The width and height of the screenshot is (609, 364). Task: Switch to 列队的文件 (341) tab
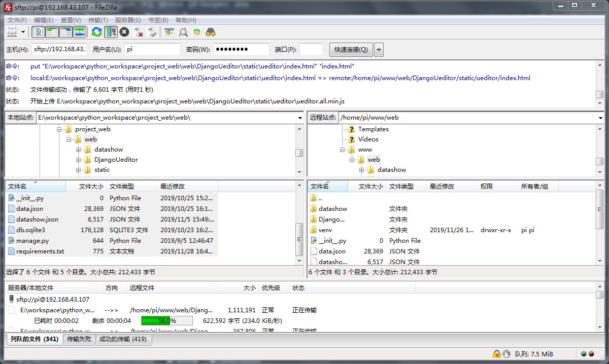point(34,339)
